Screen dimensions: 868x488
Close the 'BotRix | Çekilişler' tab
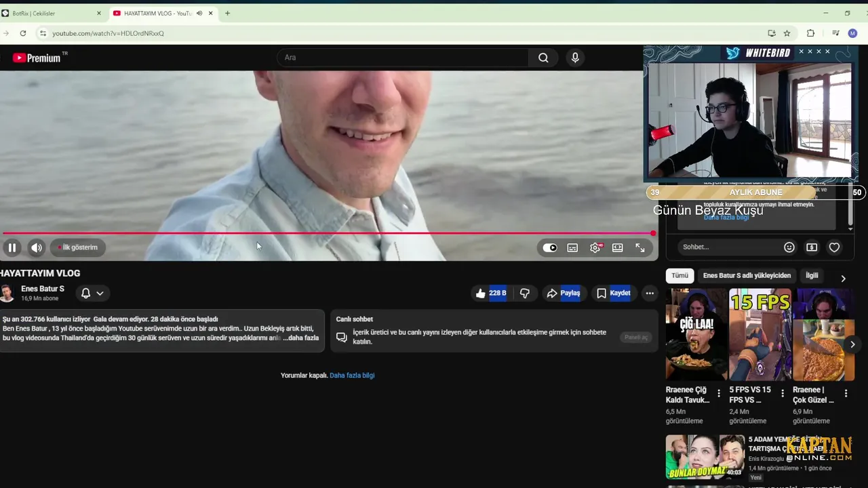(99, 13)
